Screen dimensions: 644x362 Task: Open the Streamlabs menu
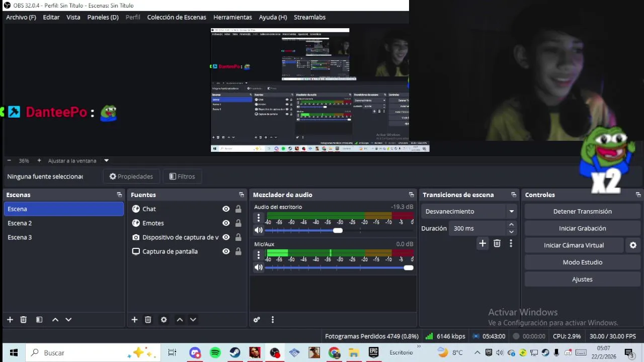pyautogui.click(x=309, y=17)
